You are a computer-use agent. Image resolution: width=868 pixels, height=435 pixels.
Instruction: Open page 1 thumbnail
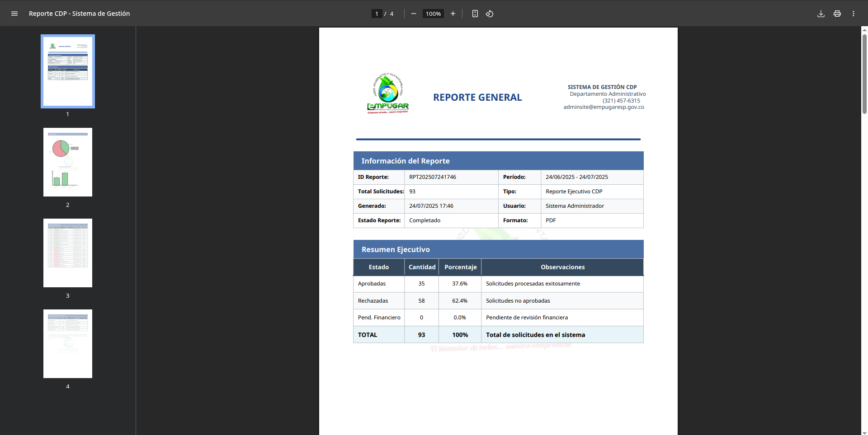68,71
